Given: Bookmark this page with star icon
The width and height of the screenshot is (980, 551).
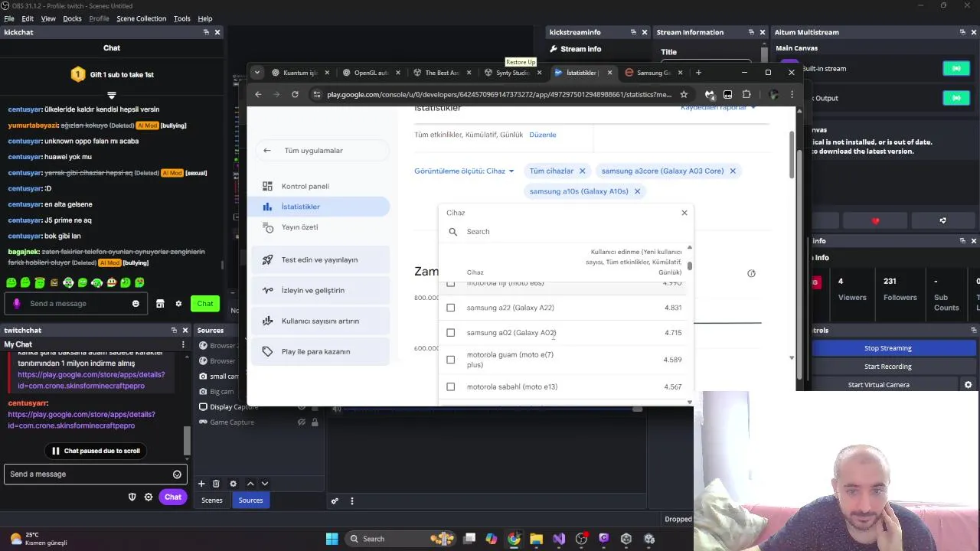Looking at the screenshot, I should click(684, 94).
